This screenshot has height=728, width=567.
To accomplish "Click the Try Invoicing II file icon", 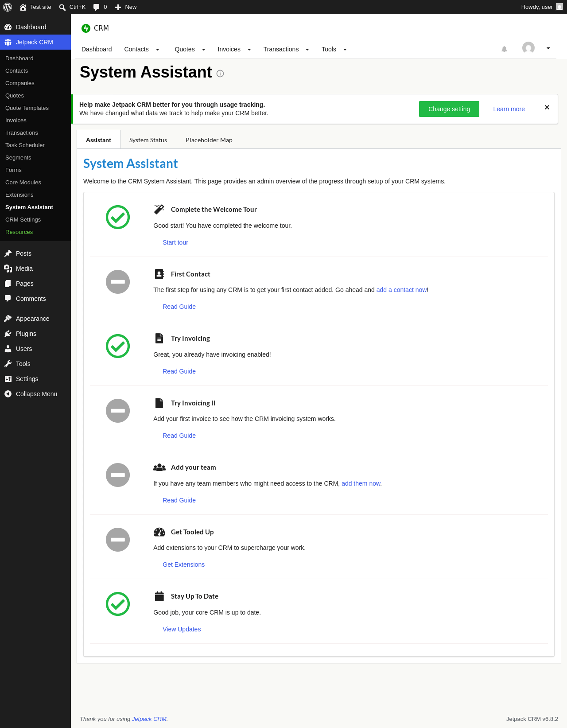I will (x=159, y=403).
